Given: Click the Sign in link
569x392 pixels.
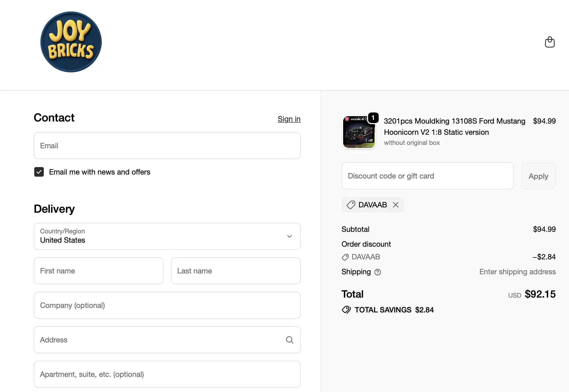Looking at the screenshot, I should point(289,119).
